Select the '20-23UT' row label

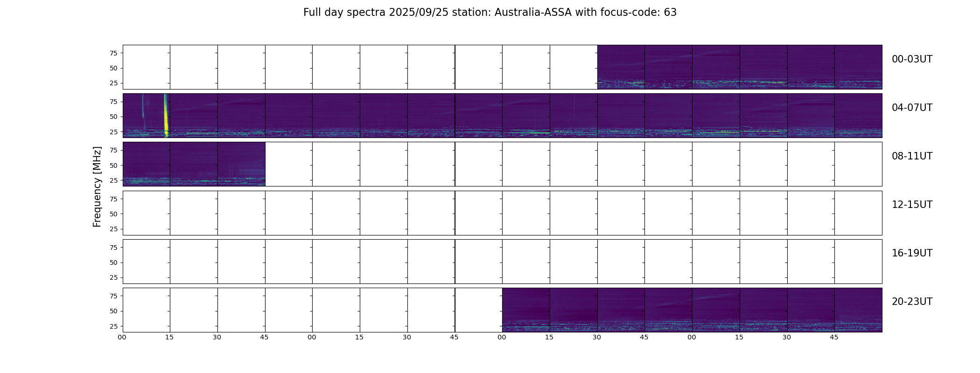[x=912, y=302]
